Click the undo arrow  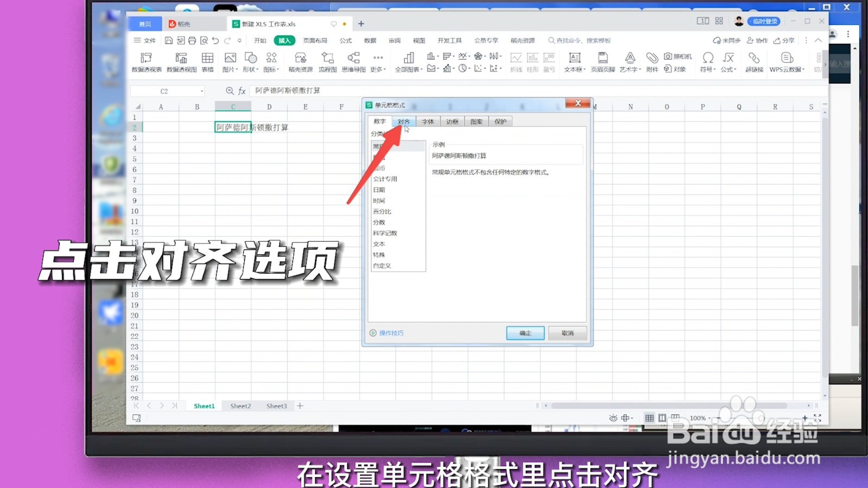coord(215,41)
